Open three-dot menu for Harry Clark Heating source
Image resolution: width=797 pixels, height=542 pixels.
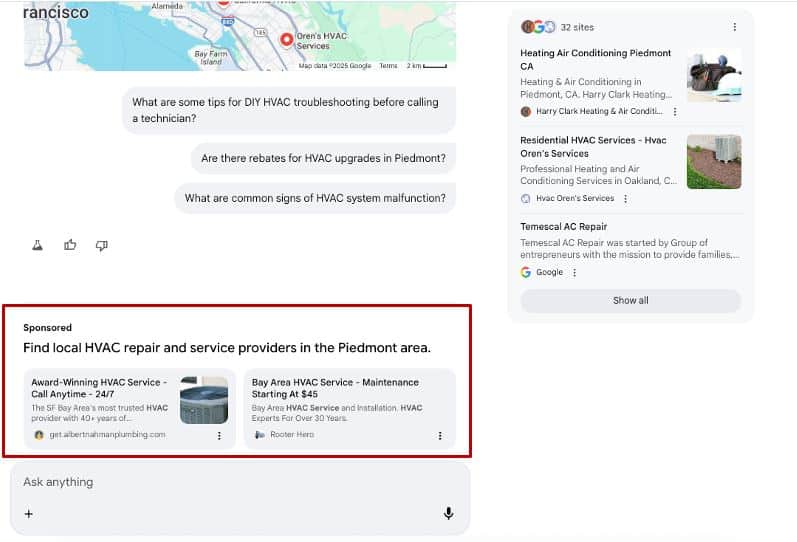pyautogui.click(x=675, y=112)
